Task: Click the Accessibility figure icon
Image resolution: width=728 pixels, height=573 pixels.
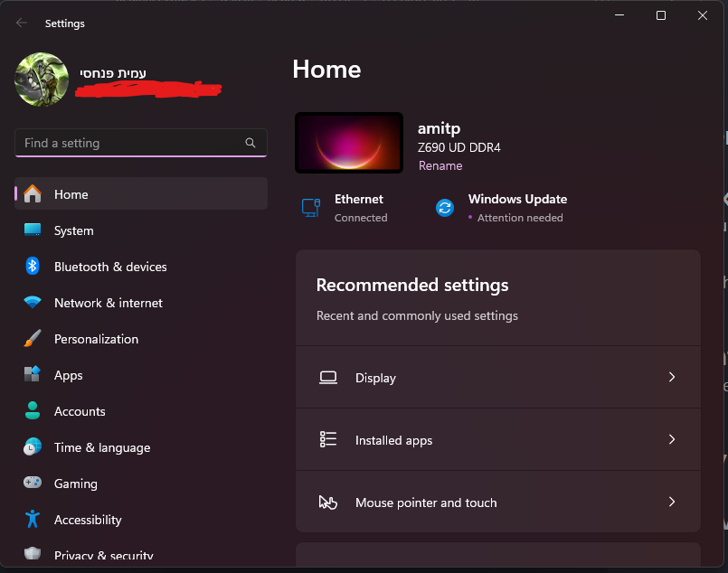Action: 33,520
